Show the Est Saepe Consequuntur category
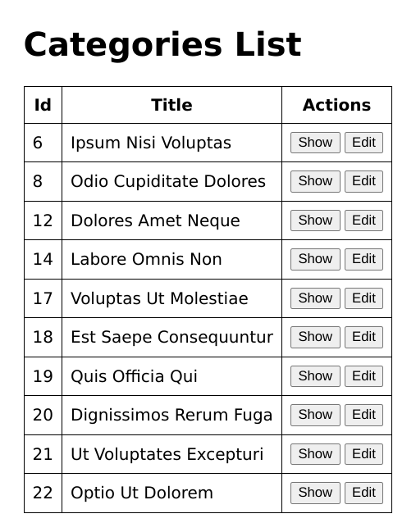Viewport: 416px width, 532px height. pos(315,337)
